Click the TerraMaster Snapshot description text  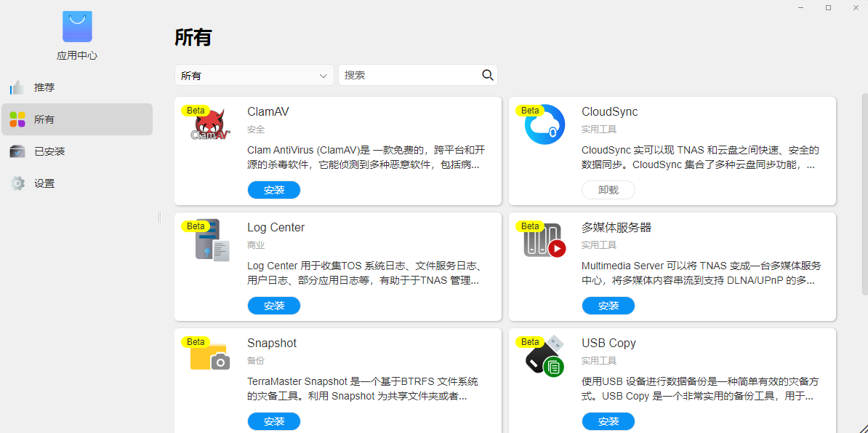[363, 389]
